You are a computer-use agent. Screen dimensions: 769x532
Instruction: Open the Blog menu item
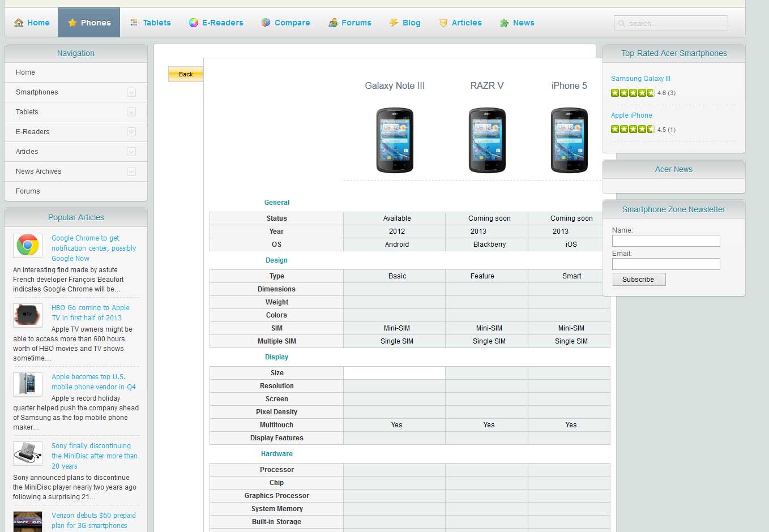pyautogui.click(x=405, y=23)
